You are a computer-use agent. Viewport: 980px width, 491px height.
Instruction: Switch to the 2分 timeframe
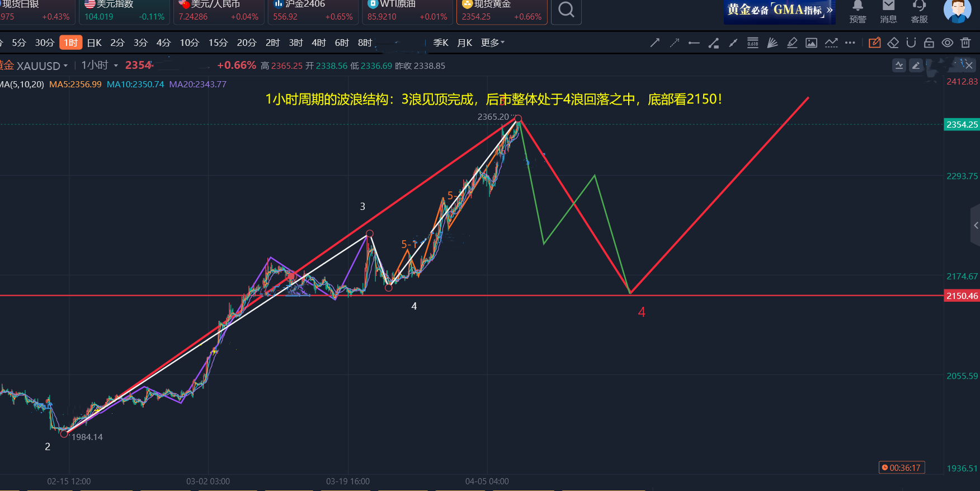pos(117,43)
